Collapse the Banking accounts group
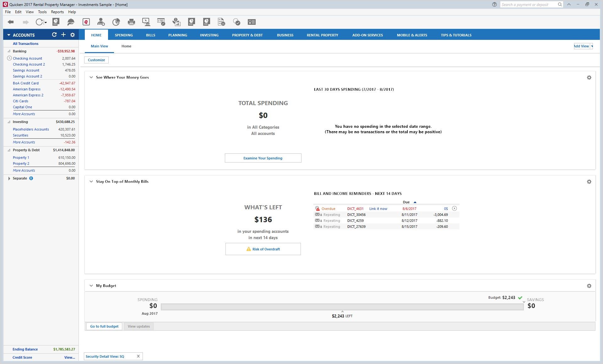The width and height of the screenshot is (603, 364). click(9, 51)
